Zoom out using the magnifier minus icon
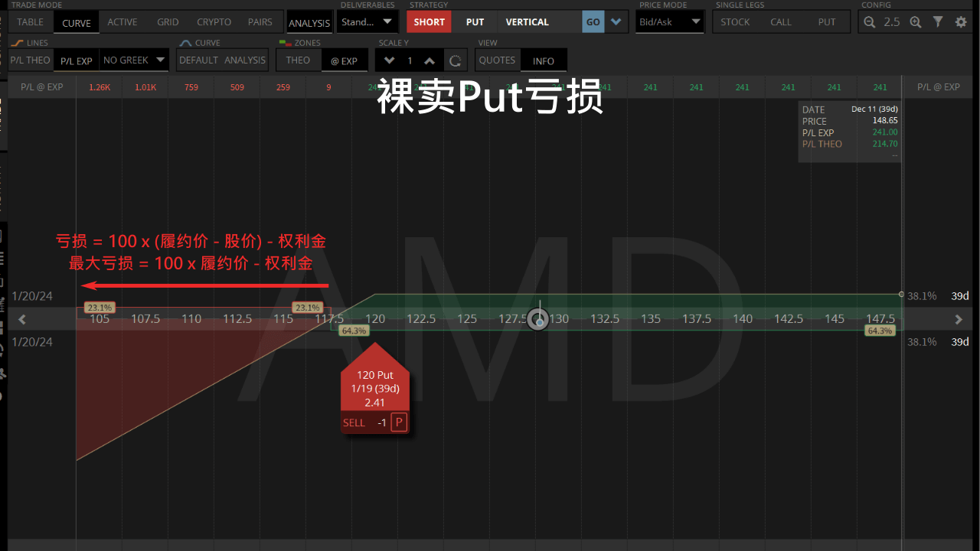Image resolution: width=980 pixels, height=551 pixels. pyautogui.click(x=869, y=21)
